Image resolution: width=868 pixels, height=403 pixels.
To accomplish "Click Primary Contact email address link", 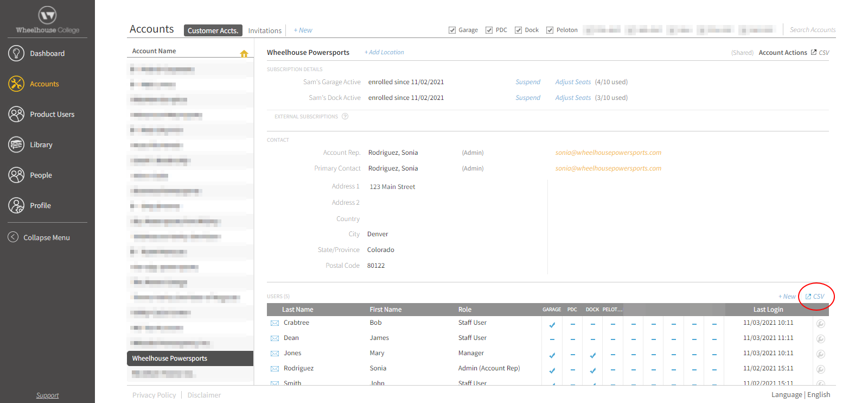I will (x=608, y=168).
